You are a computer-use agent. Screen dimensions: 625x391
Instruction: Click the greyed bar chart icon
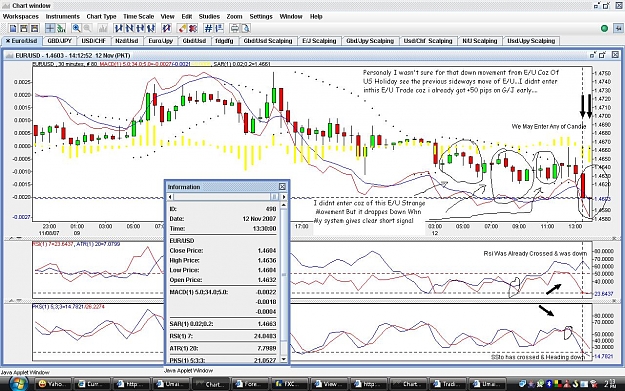tap(102, 28)
